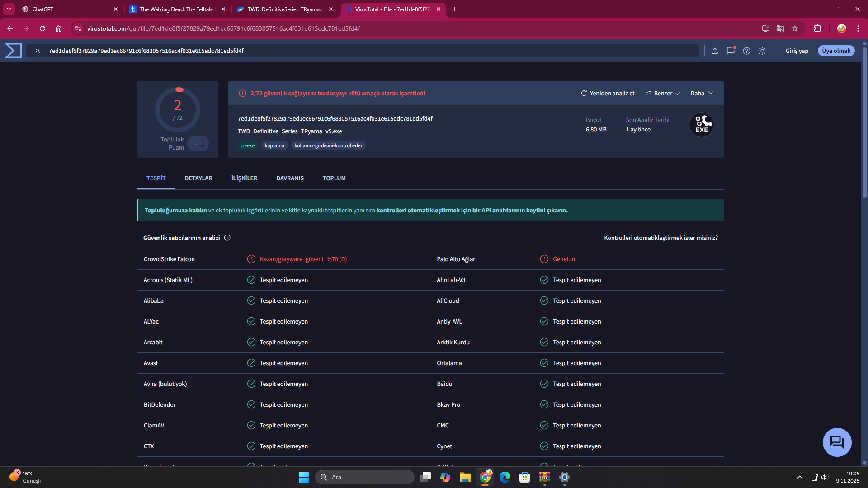Viewport: 868px width, 488px height.
Task: Click the browser address bar URL
Action: coord(223,28)
